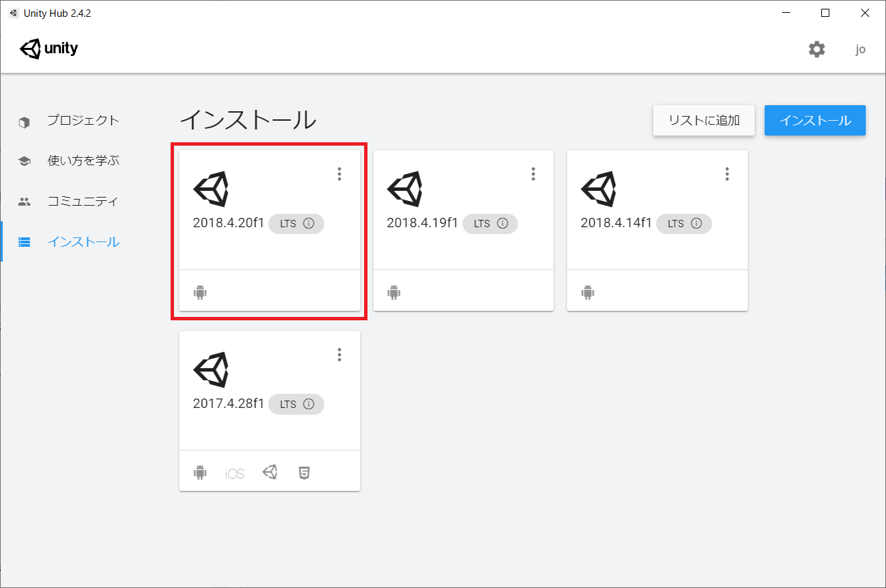
Task: Click LTS info badge on 2018.4.14f1
Action: pyautogui.click(x=684, y=224)
